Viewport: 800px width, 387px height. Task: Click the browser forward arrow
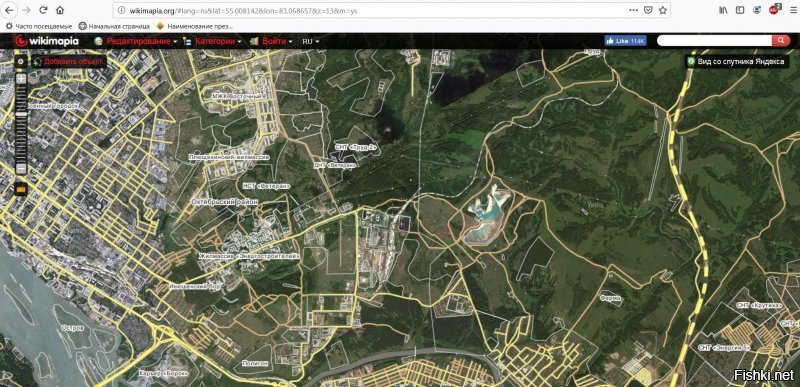point(27,10)
